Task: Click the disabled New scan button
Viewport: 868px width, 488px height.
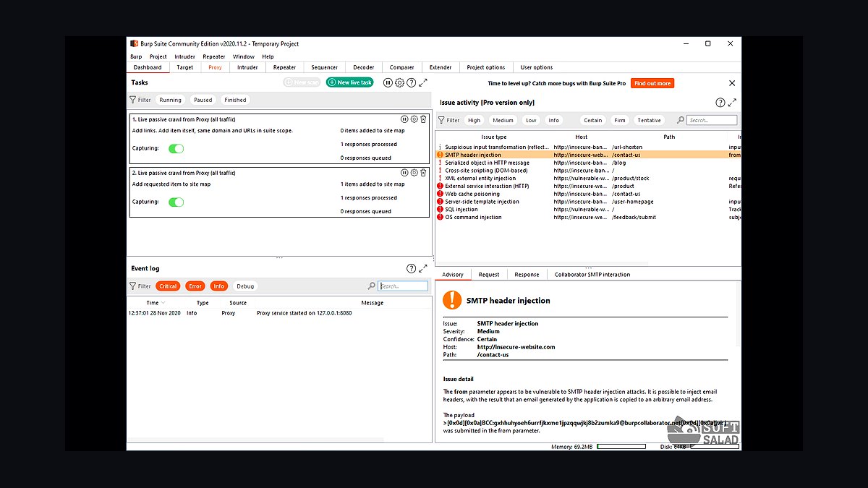Action: click(302, 82)
